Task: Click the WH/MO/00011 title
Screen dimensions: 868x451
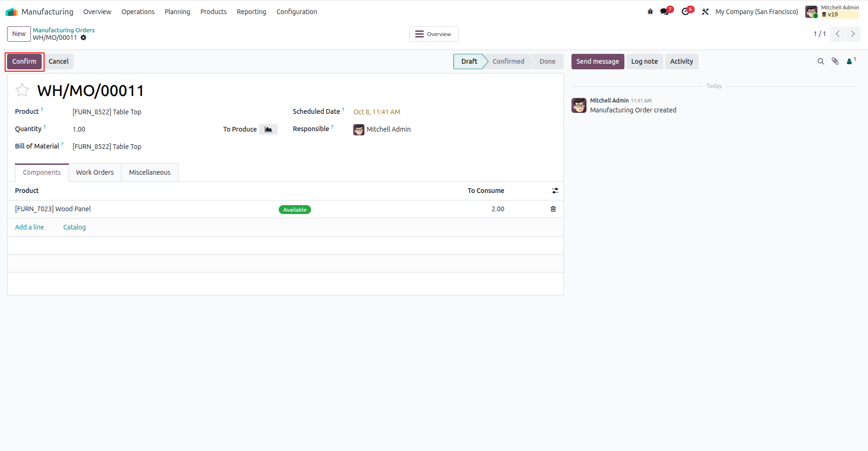Action: click(90, 90)
